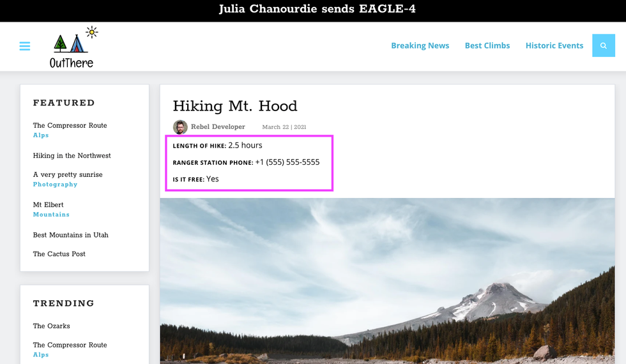This screenshot has width=626, height=364.
Task: Click the blue search icon button
Action: tap(603, 46)
